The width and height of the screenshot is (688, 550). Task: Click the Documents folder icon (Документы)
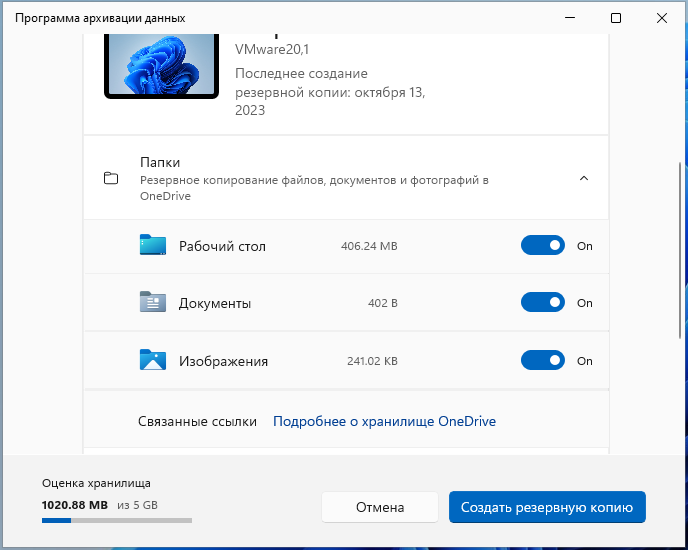(153, 302)
